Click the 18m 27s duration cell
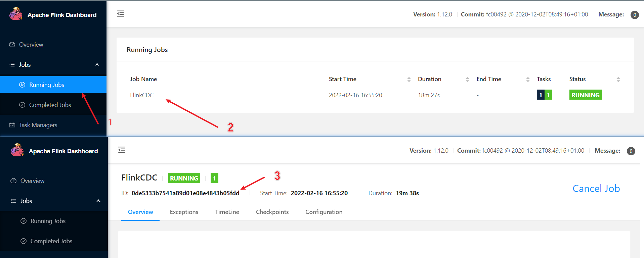Image resolution: width=644 pixels, height=258 pixels. point(429,95)
